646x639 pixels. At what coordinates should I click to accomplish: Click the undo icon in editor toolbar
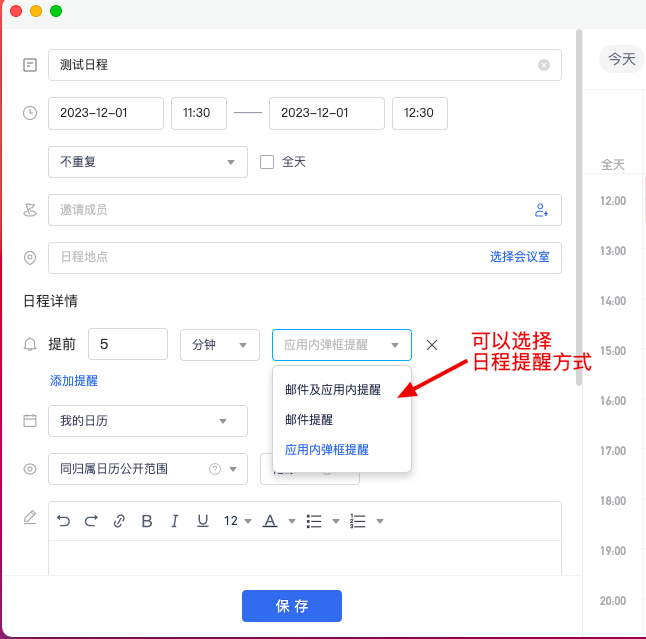pos(63,521)
